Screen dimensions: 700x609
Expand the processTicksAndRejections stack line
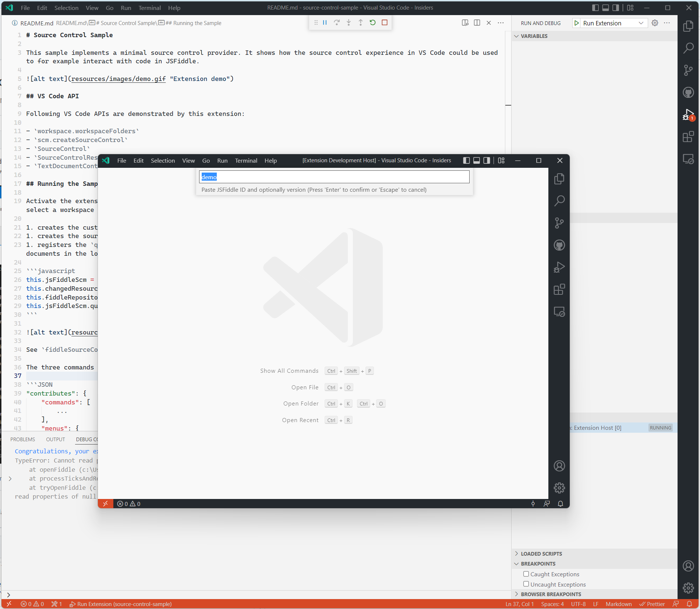(x=10, y=479)
